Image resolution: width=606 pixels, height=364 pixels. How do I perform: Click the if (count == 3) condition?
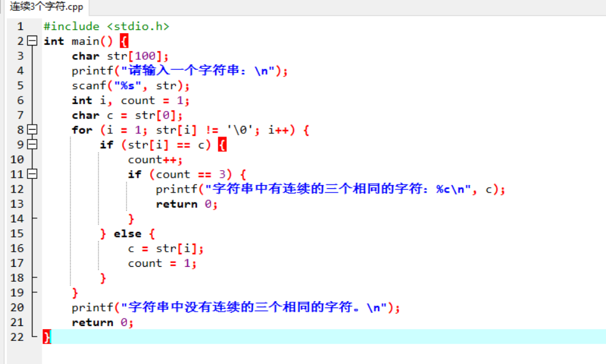tap(180, 175)
